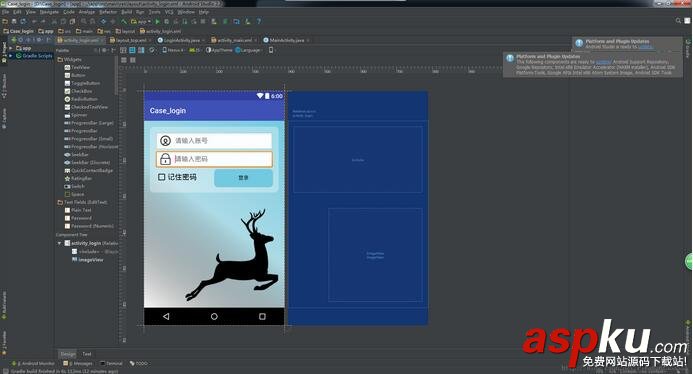
Task: Click the device orientation icon in design toolbar
Action: click(152, 50)
